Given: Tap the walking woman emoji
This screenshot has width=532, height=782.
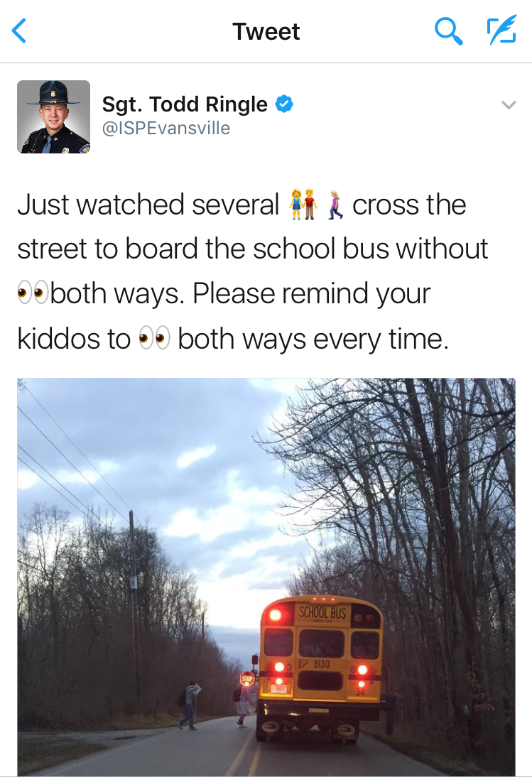Looking at the screenshot, I should [x=335, y=204].
